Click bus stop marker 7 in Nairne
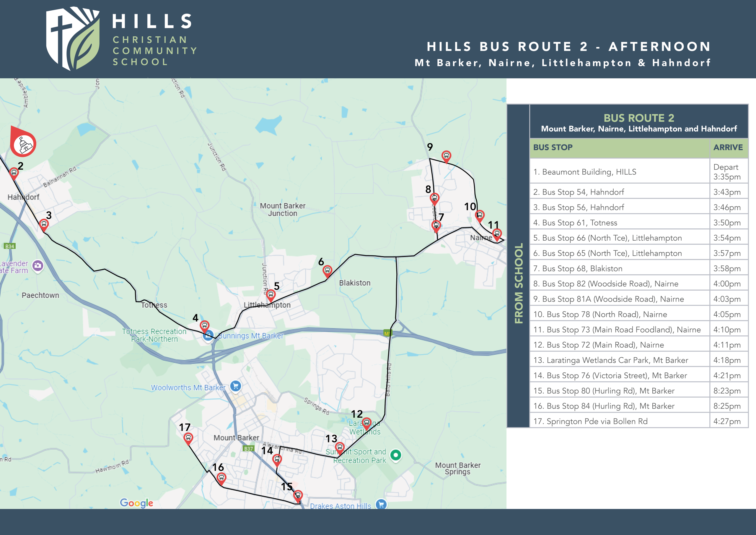This screenshot has width=756, height=535. 436,226
